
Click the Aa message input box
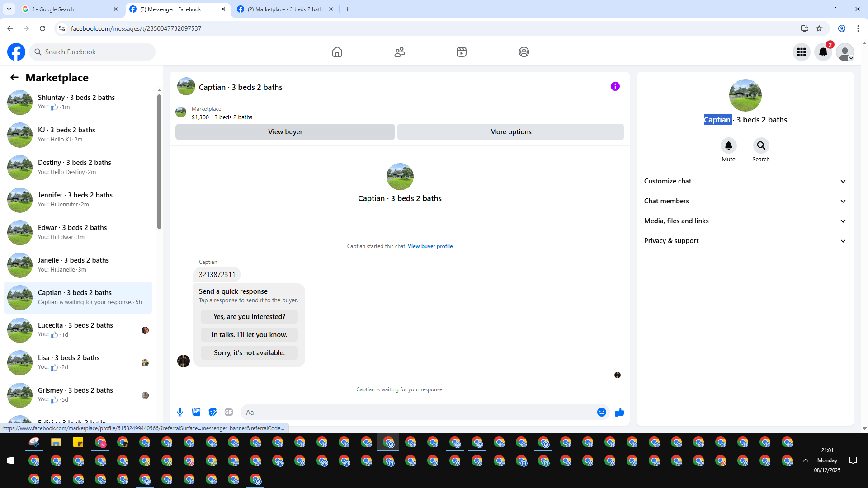pyautogui.click(x=418, y=412)
